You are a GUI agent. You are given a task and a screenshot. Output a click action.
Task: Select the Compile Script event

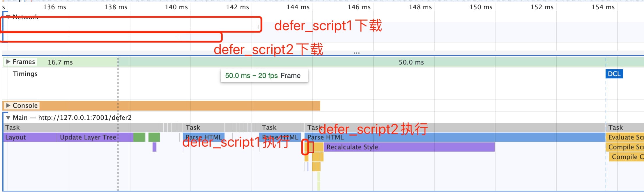[624, 147]
